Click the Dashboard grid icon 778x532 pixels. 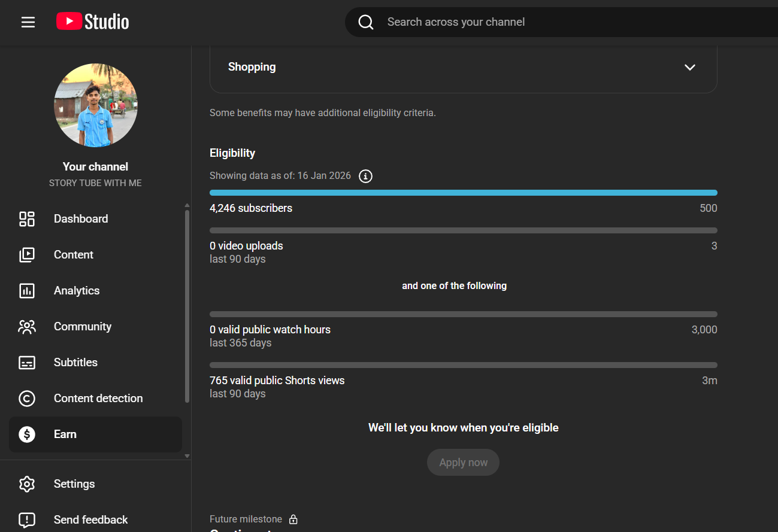27,219
